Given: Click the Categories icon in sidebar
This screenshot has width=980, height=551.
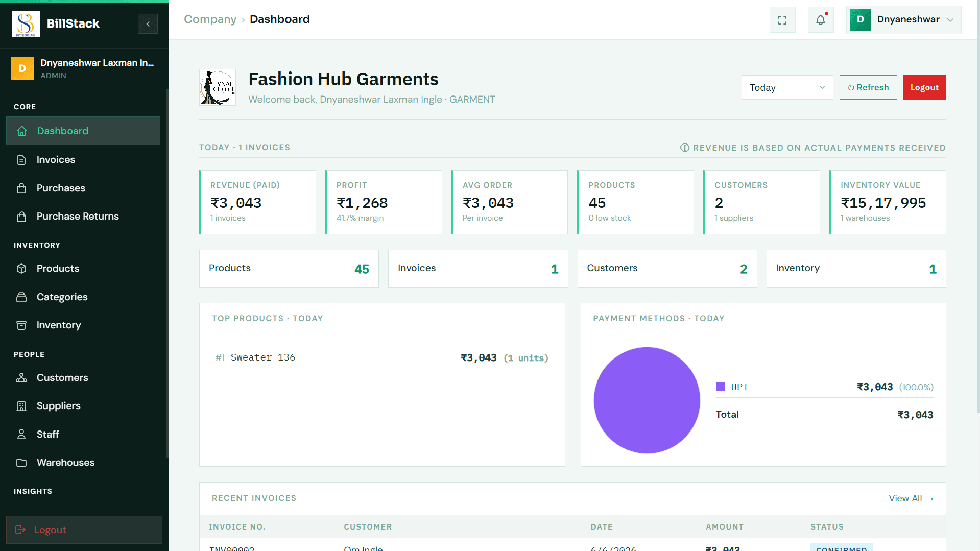Looking at the screenshot, I should [x=21, y=297].
